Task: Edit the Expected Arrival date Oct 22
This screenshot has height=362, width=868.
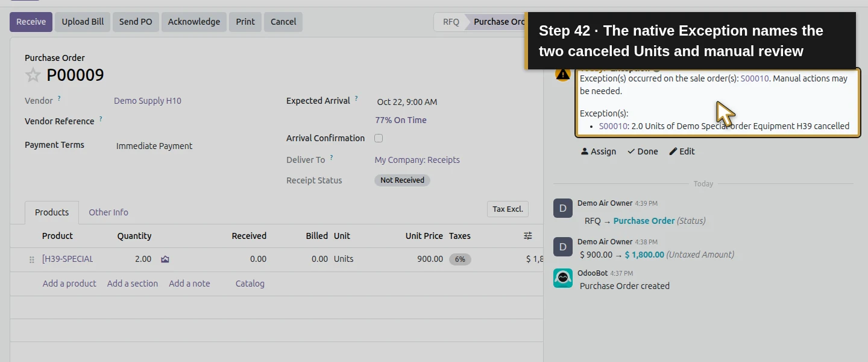Action: 407,102
